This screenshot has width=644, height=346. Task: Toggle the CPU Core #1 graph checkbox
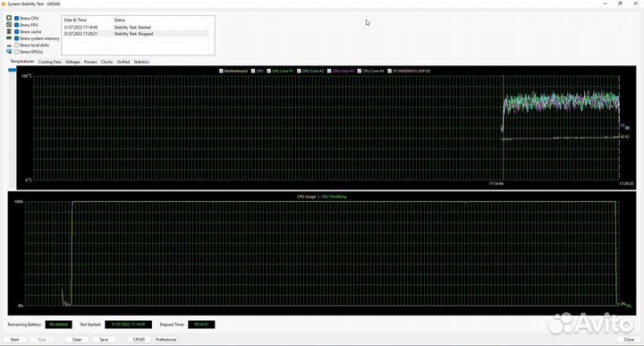(268, 71)
